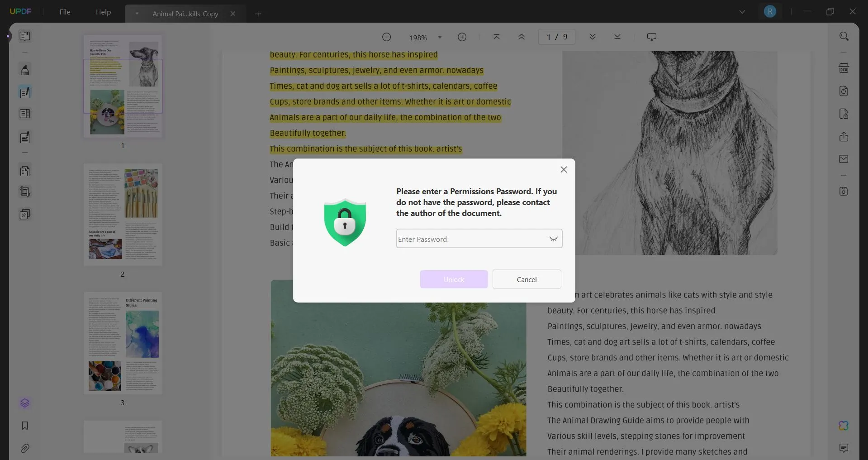The image size is (868, 460).
Task: Toggle password visibility eye icon
Action: click(553, 239)
